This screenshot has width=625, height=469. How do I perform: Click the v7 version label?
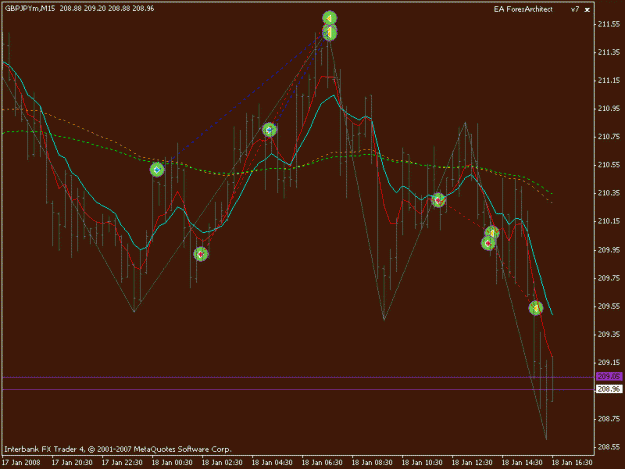coord(574,9)
